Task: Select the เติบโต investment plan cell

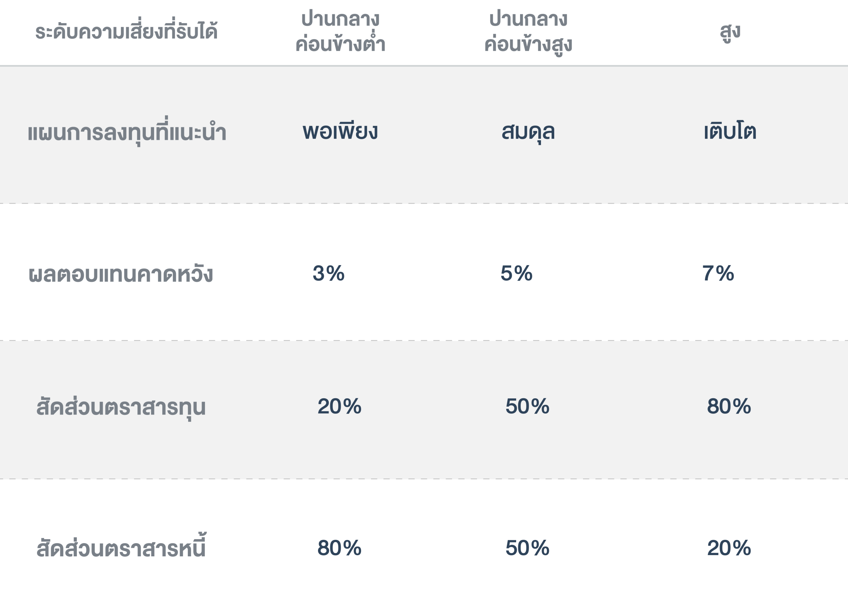Action: click(x=730, y=132)
